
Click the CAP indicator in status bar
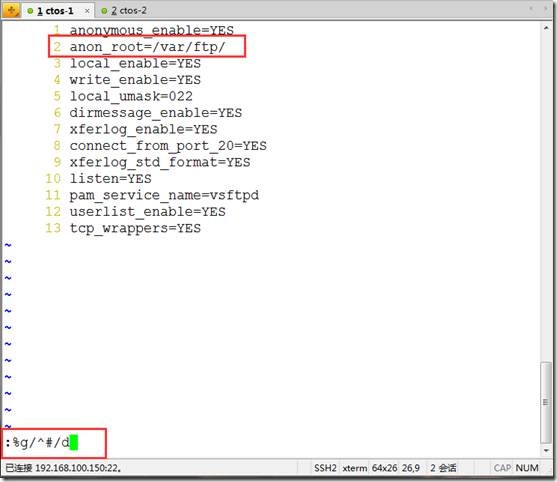click(x=502, y=468)
